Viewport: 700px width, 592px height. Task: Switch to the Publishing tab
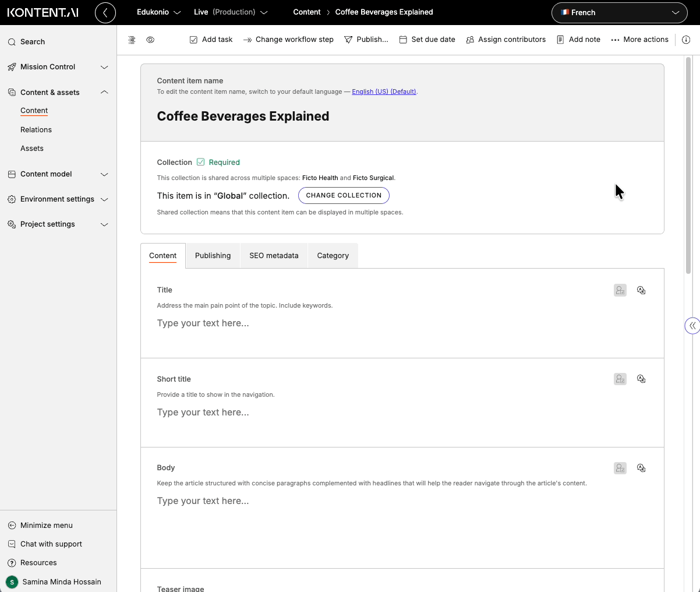[213, 255]
